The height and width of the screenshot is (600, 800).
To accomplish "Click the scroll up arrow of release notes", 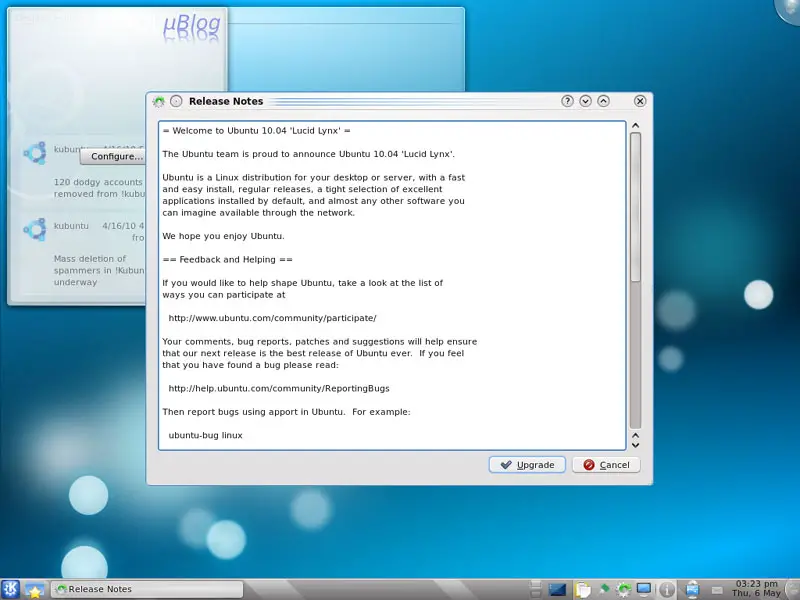I will 635,126.
